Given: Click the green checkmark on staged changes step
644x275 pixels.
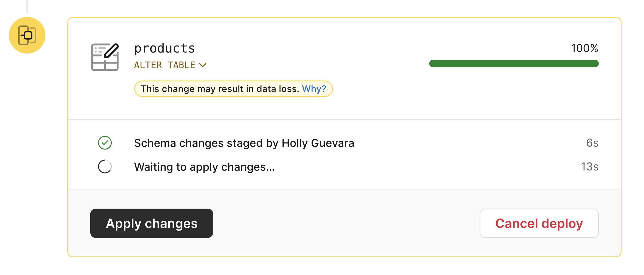Looking at the screenshot, I should tap(105, 143).
